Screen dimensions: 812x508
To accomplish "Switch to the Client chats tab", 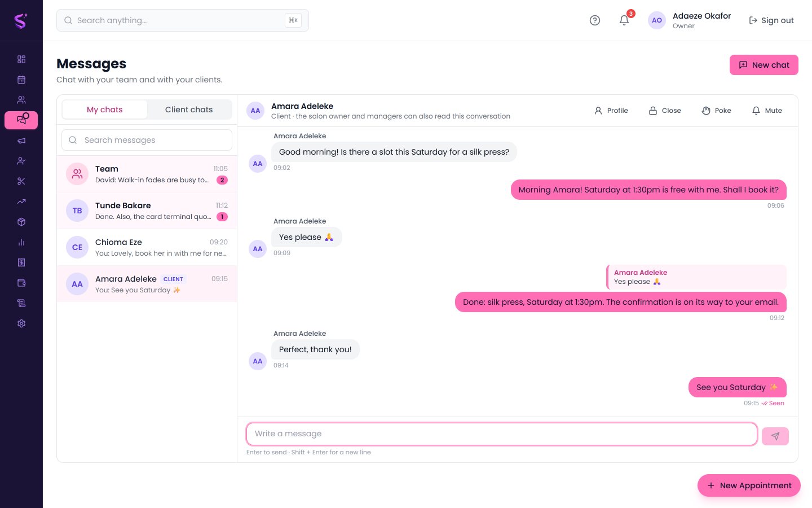I will [x=189, y=110].
